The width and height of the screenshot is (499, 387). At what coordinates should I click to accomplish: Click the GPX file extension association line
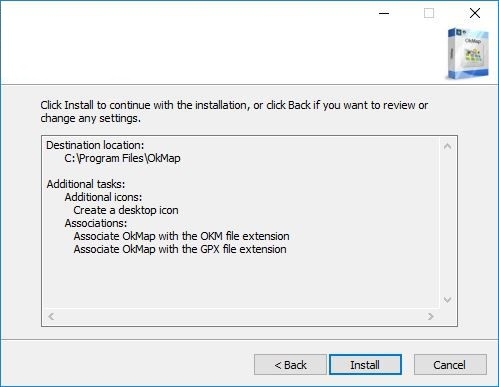pos(180,249)
